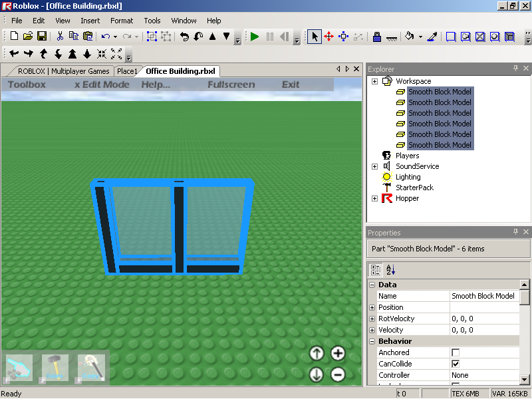Click the Save floppy disk icon

41,37
